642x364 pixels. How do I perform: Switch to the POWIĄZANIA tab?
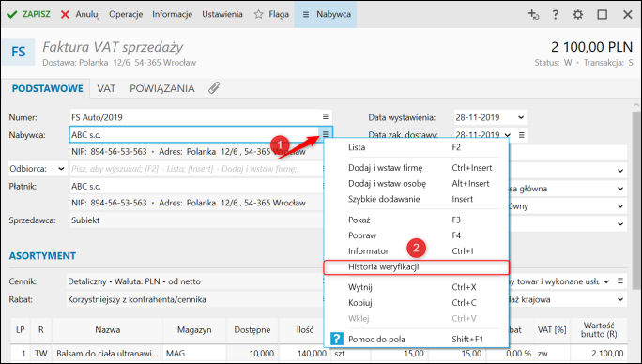pos(162,88)
